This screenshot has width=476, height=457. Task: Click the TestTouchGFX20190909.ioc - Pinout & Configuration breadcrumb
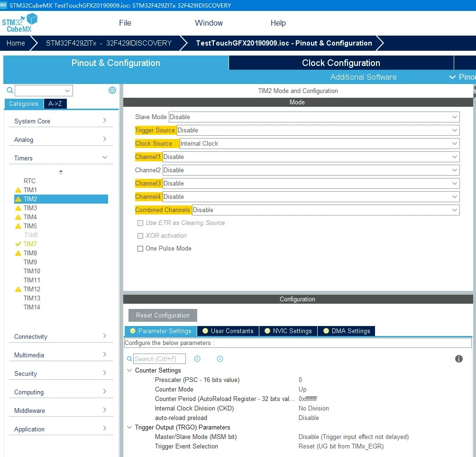[x=284, y=43]
